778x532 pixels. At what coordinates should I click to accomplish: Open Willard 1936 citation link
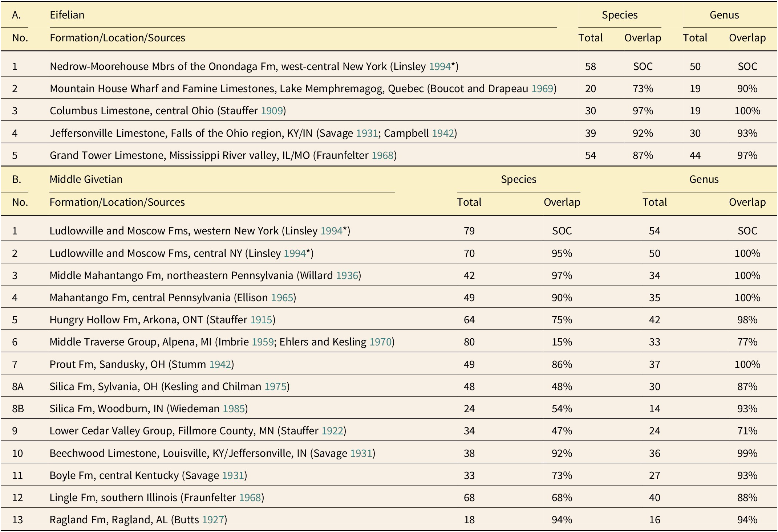click(x=347, y=275)
